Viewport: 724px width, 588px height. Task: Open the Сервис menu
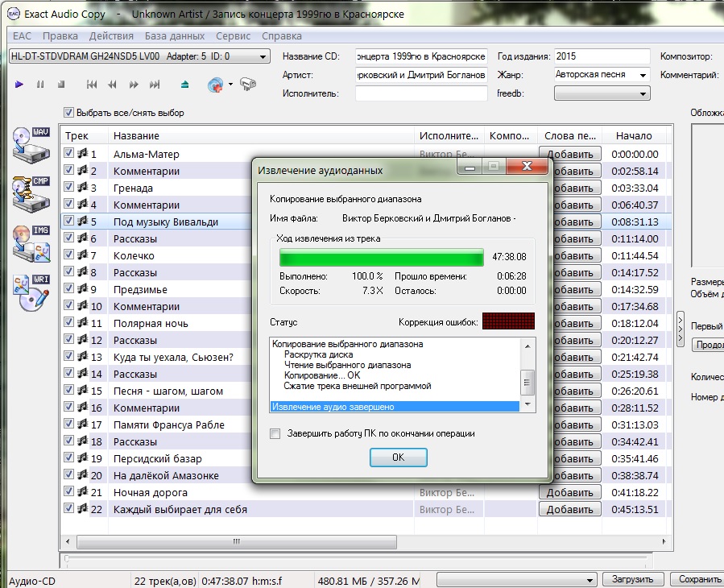pyautogui.click(x=233, y=36)
